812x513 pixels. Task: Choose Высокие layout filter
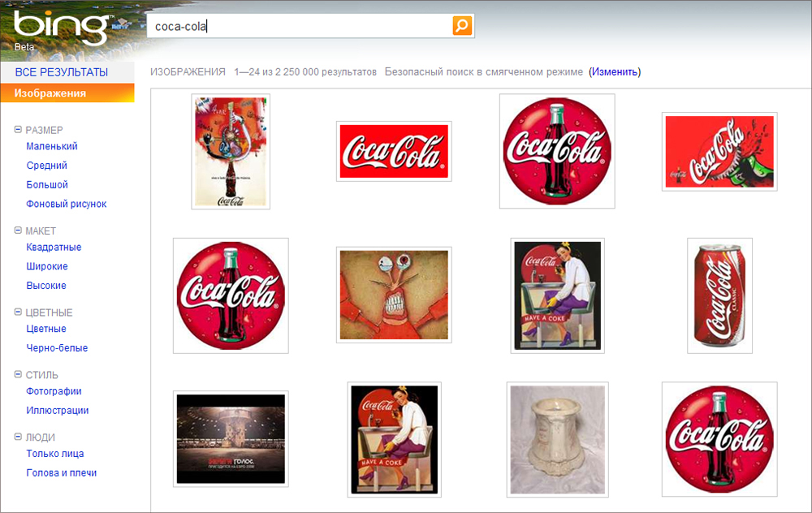(x=46, y=286)
